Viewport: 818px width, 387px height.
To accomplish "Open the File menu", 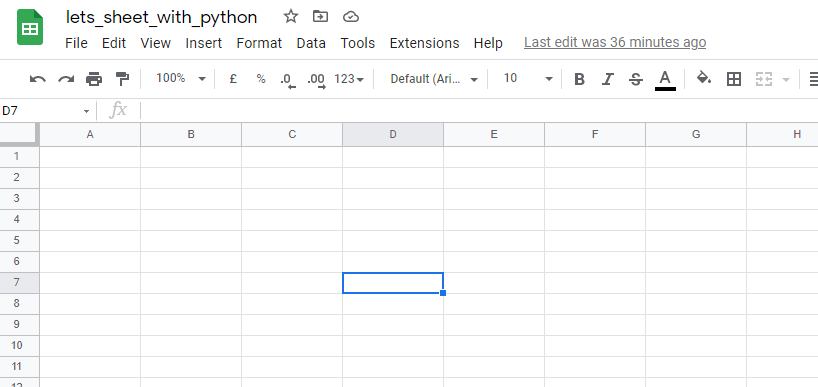I will tap(76, 43).
